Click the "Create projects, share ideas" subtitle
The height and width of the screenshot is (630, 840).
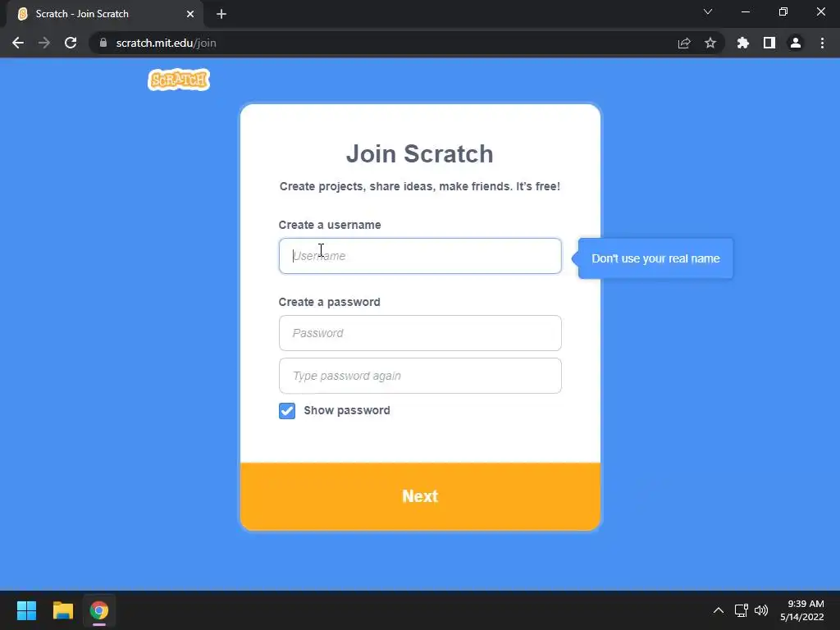[420, 186]
